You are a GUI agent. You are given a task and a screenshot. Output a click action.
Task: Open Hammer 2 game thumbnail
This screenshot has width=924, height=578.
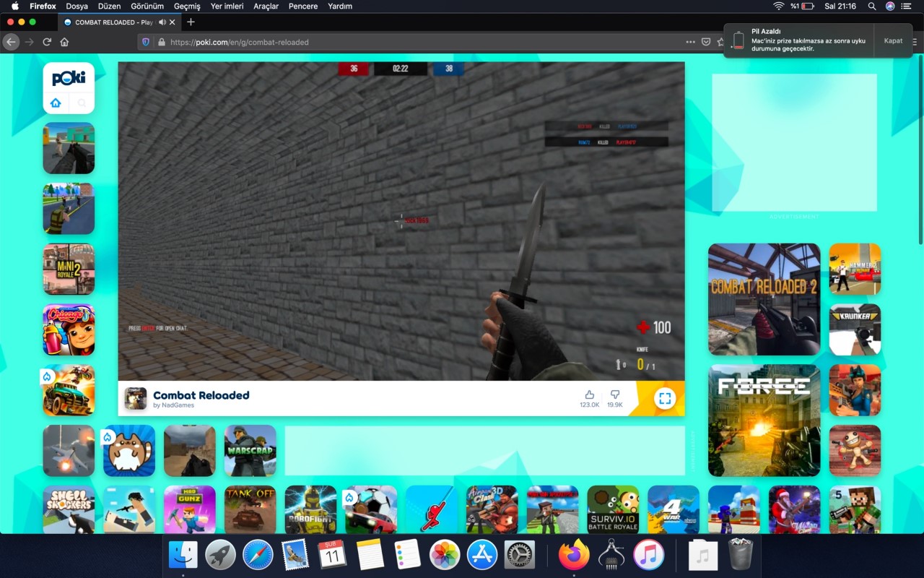[x=855, y=269]
